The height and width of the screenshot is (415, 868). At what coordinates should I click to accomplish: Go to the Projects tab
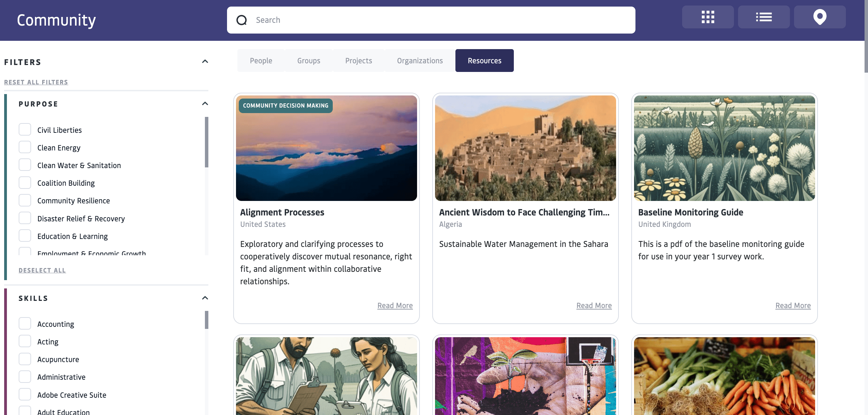358,61
